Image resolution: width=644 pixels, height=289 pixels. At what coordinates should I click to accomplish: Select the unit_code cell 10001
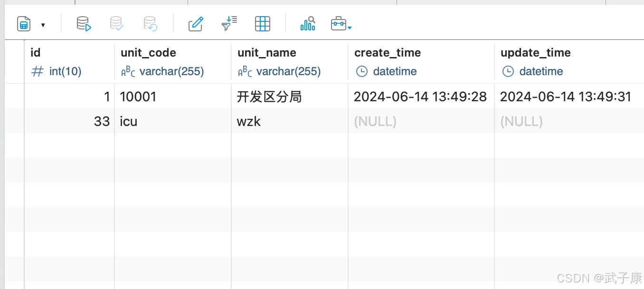click(x=173, y=96)
